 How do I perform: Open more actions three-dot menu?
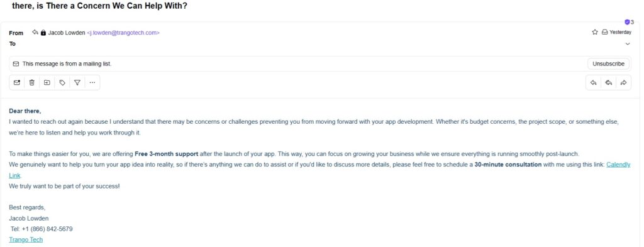(x=92, y=82)
